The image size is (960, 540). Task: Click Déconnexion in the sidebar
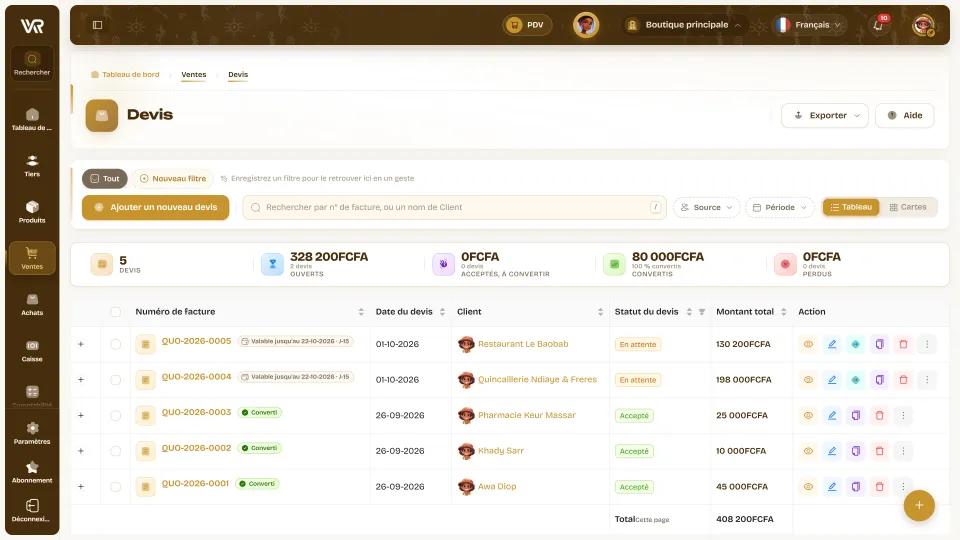(32, 511)
